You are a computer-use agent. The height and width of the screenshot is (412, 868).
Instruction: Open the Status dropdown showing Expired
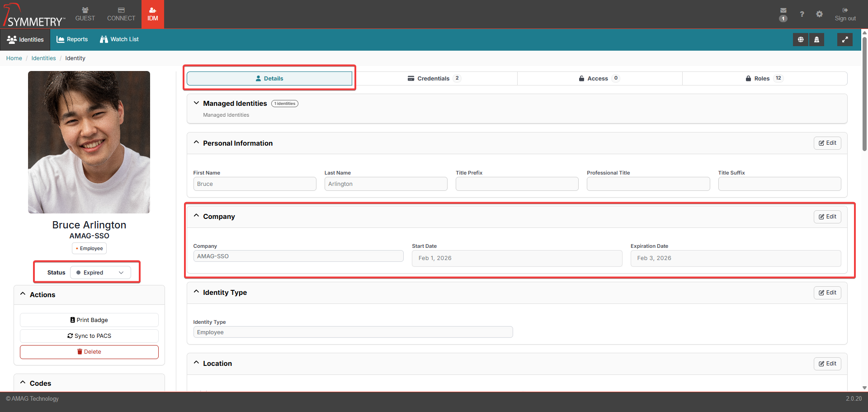(x=100, y=273)
